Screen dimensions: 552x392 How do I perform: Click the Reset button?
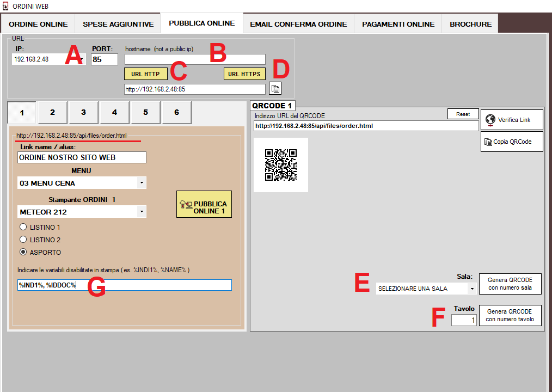click(x=463, y=114)
